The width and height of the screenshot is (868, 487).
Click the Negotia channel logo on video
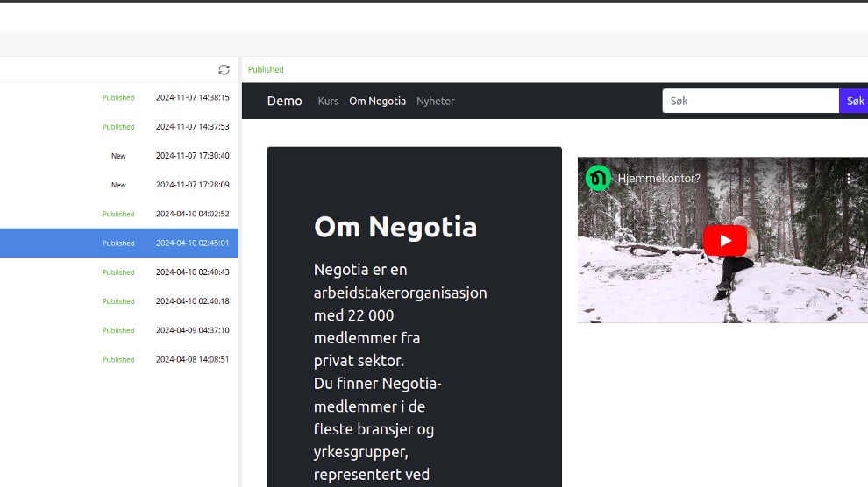click(598, 179)
